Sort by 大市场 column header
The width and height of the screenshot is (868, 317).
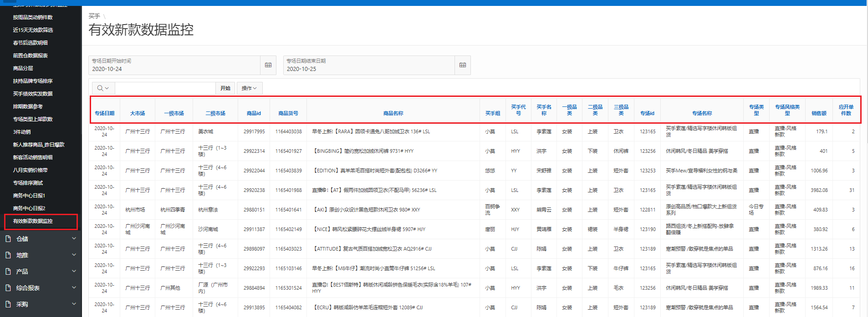[x=138, y=113]
